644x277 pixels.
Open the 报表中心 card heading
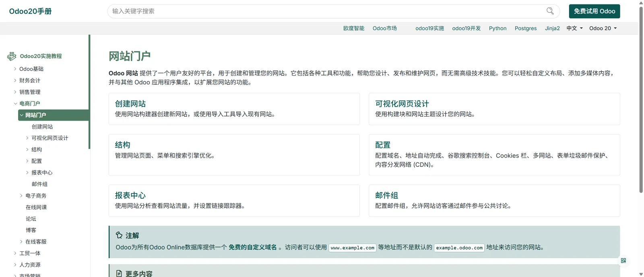tap(130, 195)
